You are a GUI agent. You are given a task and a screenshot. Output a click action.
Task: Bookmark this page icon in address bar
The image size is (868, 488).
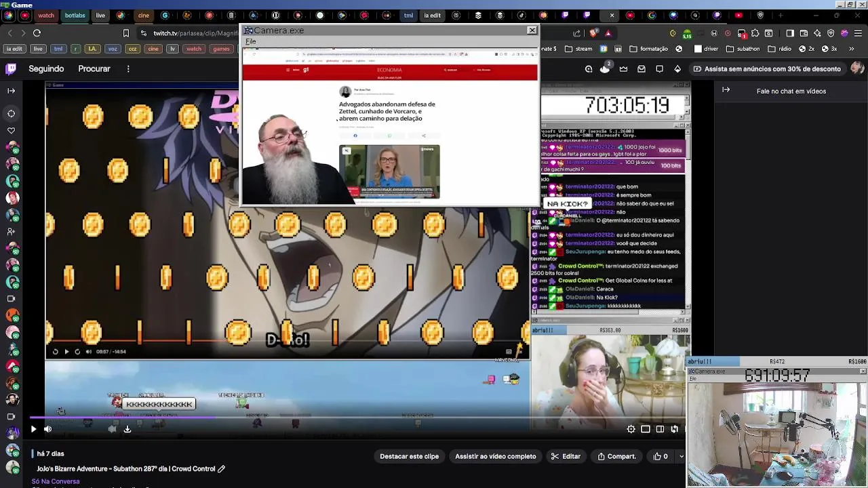pos(125,33)
